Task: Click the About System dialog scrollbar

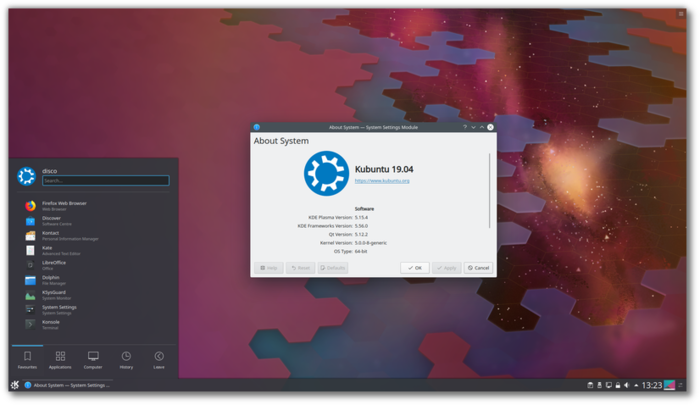Action: point(490,191)
